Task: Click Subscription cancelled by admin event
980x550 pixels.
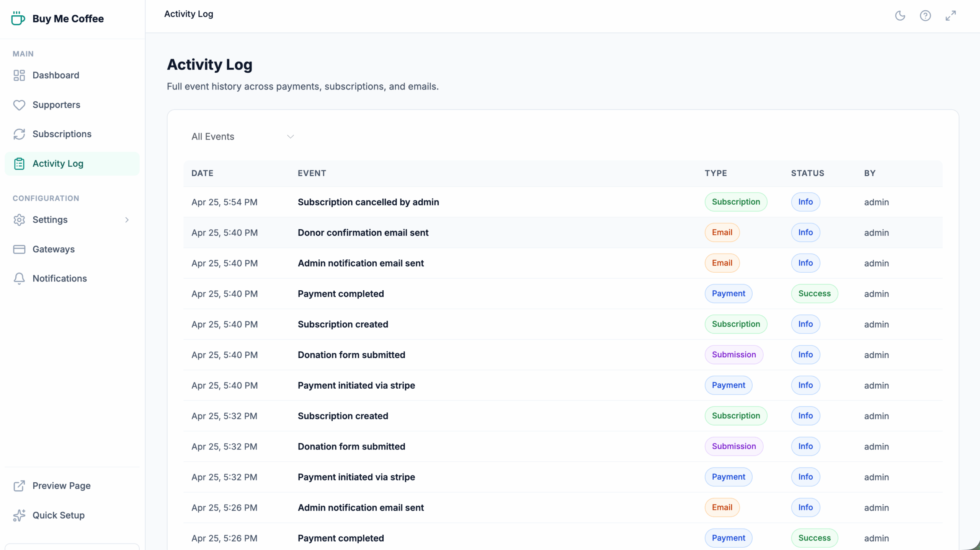Action: (x=368, y=202)
